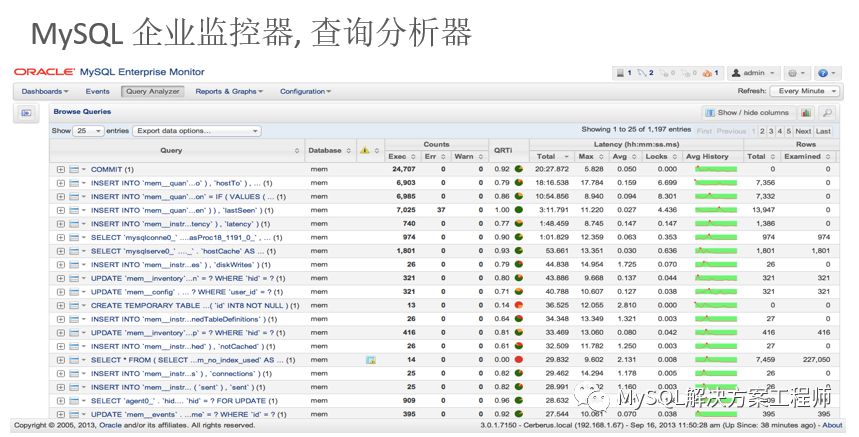The width and height of the screenshot is (859, 437).
Task: Go to results page 2
Action: (x=762, y=131)
